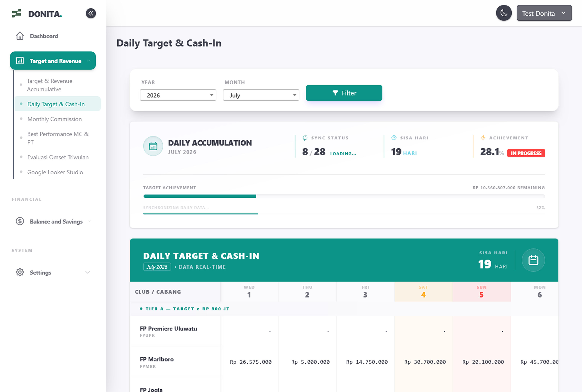
Task: Click the Settings gear icon
Action: point(20,272)
